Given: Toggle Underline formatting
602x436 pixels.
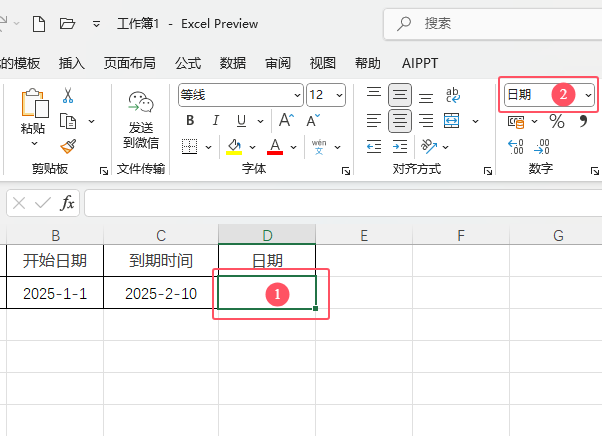Looking at the screenshot, I should pyautogui.click(x=241, y=121).
